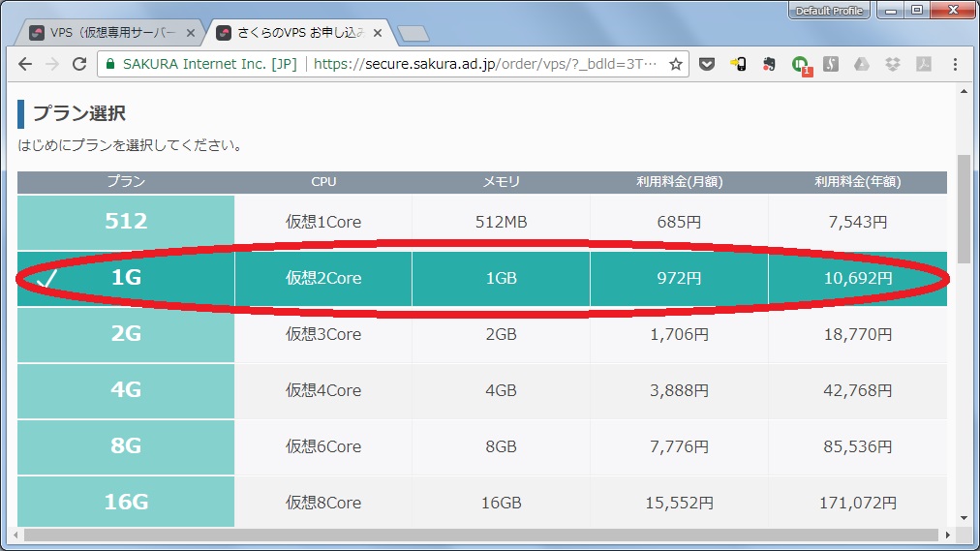Open the Dropbox extension icon
980x551 pixels.
(893, 64)
